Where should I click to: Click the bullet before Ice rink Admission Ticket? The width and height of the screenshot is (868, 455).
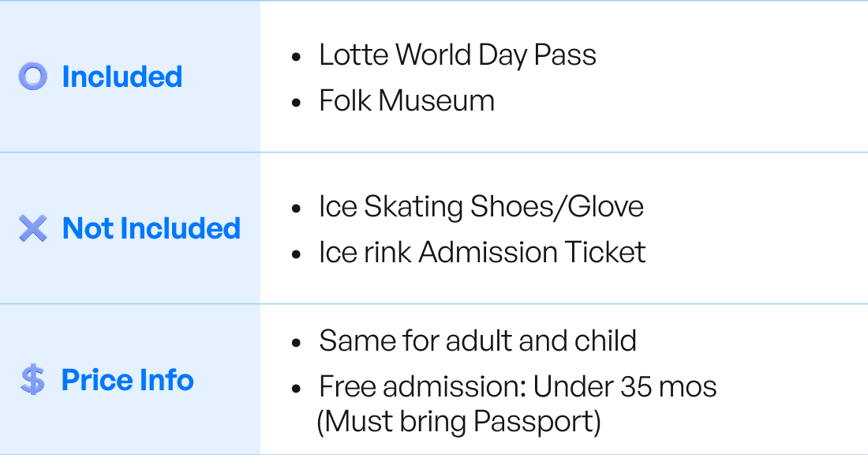[x=296, y=255]
